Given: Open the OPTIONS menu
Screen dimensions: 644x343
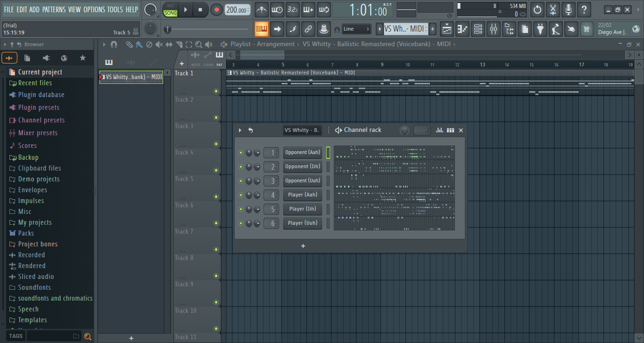Looking at the screenshot, I should 94,9.
